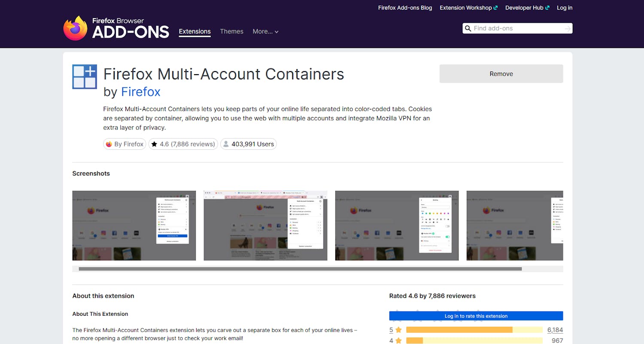Click the yellow 5-star rating bar
The image size is (644, 344).
pyautogui.click(x=459, y=330)
